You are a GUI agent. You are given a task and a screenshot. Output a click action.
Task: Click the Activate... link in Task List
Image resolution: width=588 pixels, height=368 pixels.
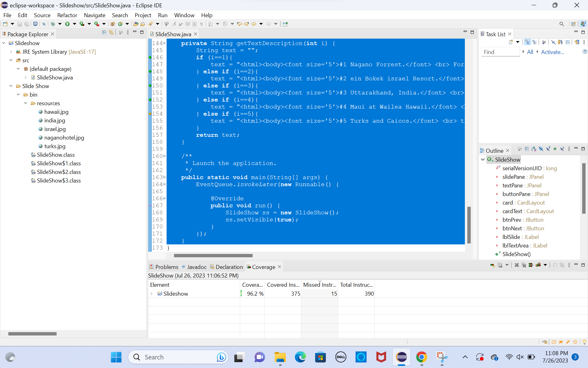coord(552,52)
